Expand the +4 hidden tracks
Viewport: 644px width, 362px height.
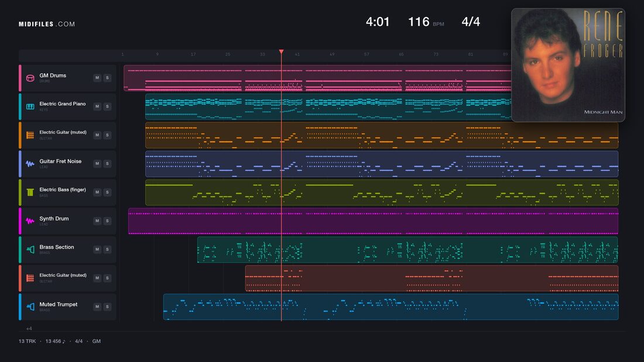29,328
